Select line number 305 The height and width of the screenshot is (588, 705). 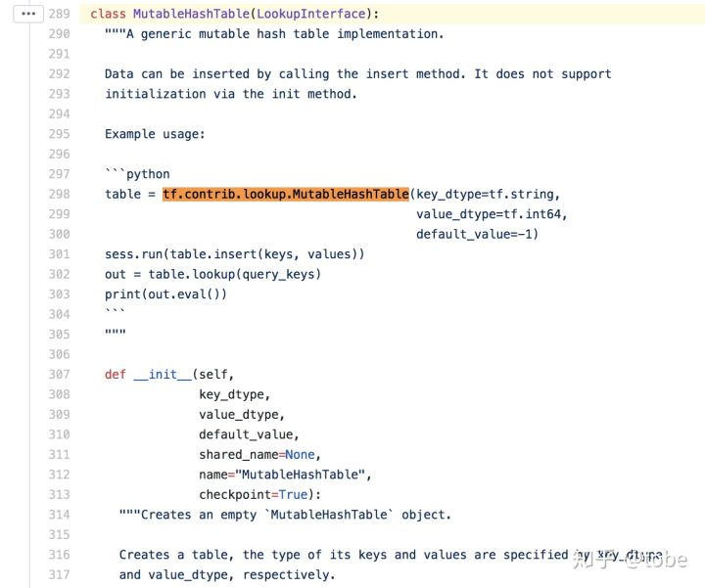[60, 335]
